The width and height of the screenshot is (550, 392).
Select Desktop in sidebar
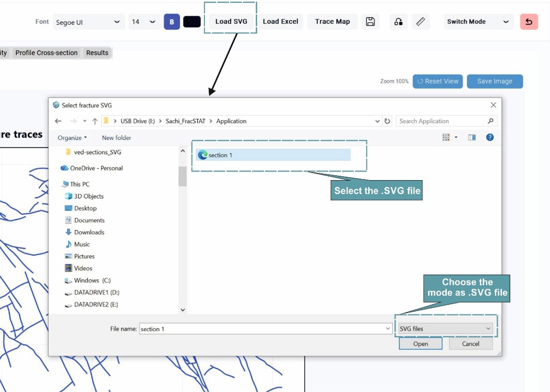[x=81, y=208]
